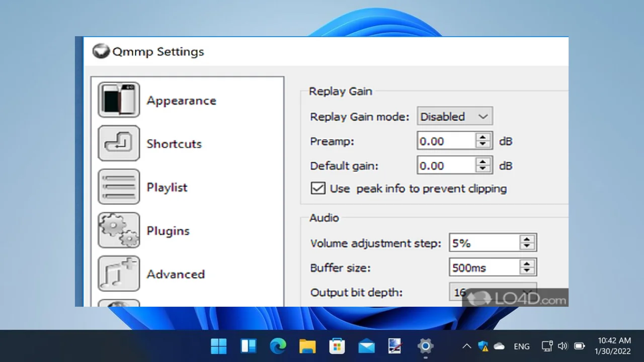Open the Replay Gain mode dropdown
The image size is (644, 362).
tap(455, 116)
